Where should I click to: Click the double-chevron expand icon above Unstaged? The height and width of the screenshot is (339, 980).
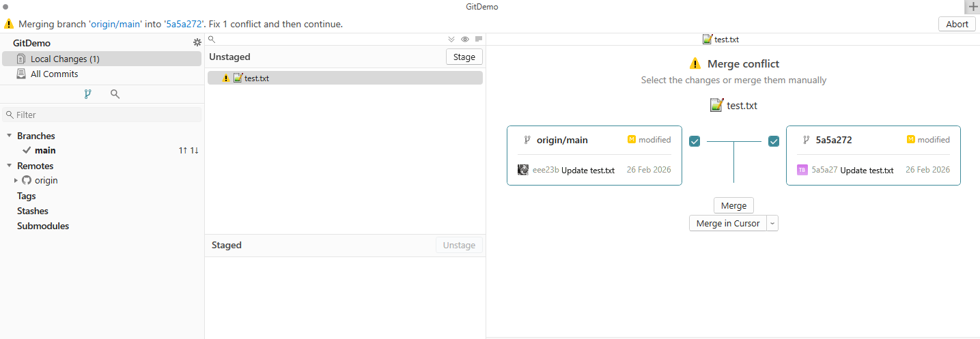[451, 40]
